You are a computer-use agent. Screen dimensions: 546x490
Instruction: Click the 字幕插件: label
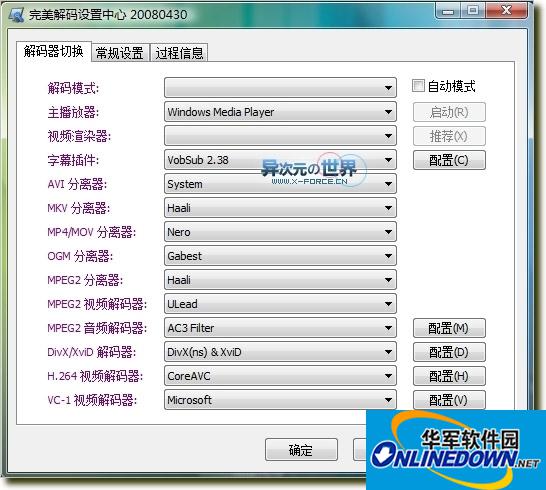click(x=73, y=160)
